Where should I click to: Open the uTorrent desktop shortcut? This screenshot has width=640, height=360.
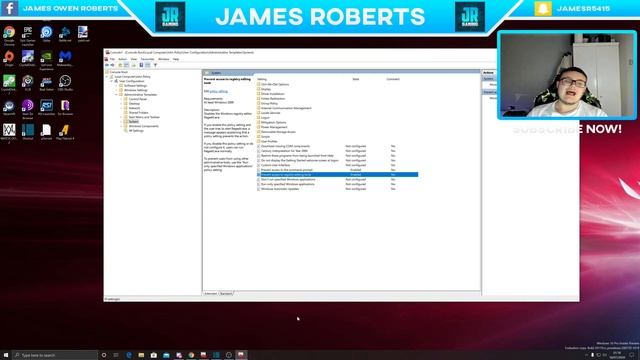tap(47, 132)
